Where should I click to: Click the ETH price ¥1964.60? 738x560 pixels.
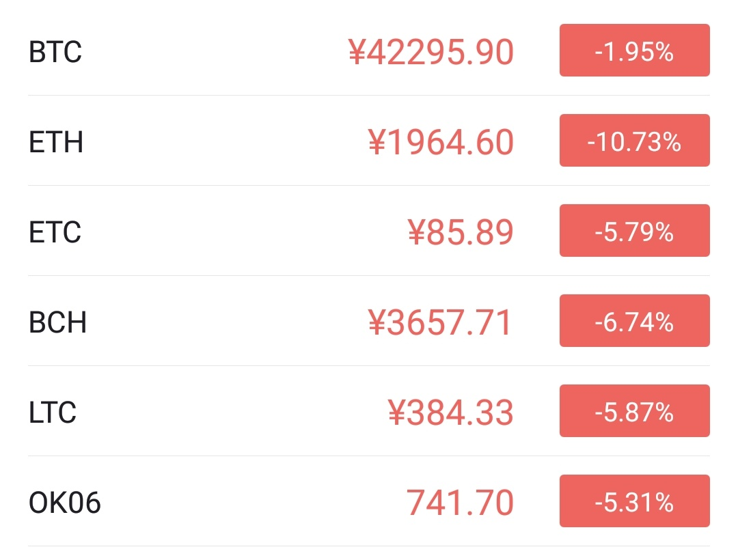tap(441, 142)
